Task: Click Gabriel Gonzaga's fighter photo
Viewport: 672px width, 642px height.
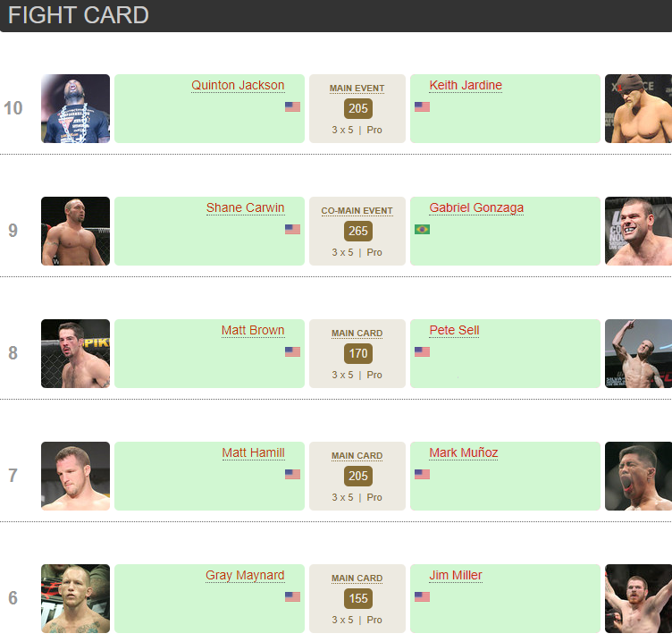Action: pyautogui.click(x=638, y=231)
